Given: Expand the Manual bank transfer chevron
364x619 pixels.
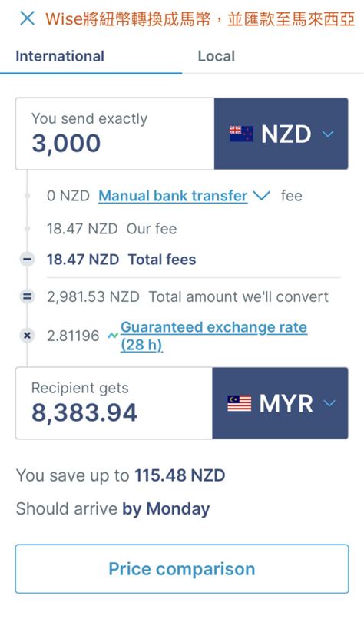Looking at the screenshot, I should [x=261, y=195].
